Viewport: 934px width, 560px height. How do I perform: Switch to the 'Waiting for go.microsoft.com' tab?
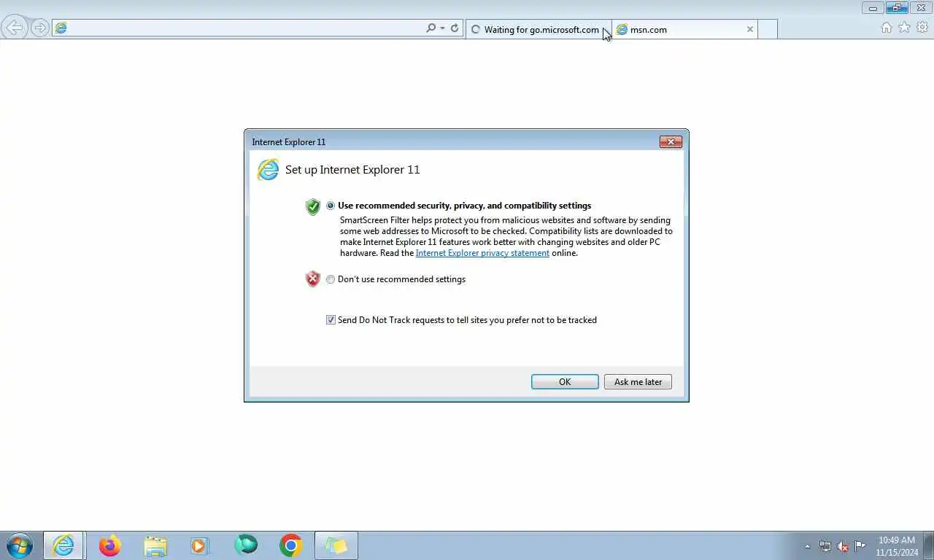539,29
